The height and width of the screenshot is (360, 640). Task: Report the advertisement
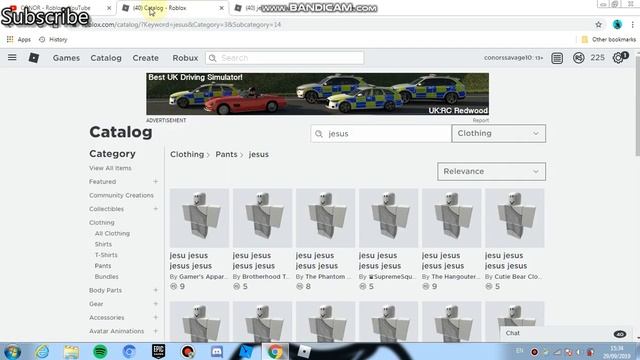point(480,120)
